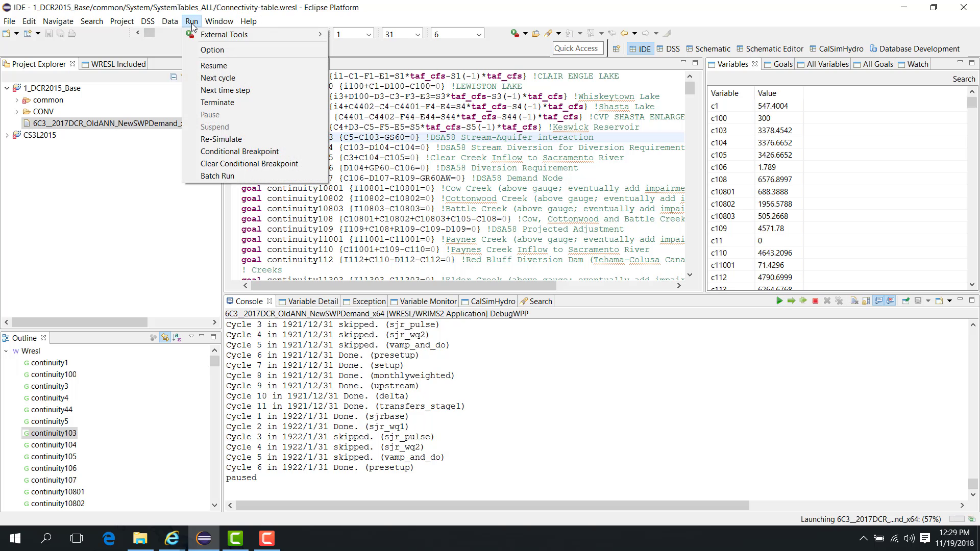Viewport: 980px width, 551px height.
Task: Switch to IDE perspective
Action: tap(640, 49)
